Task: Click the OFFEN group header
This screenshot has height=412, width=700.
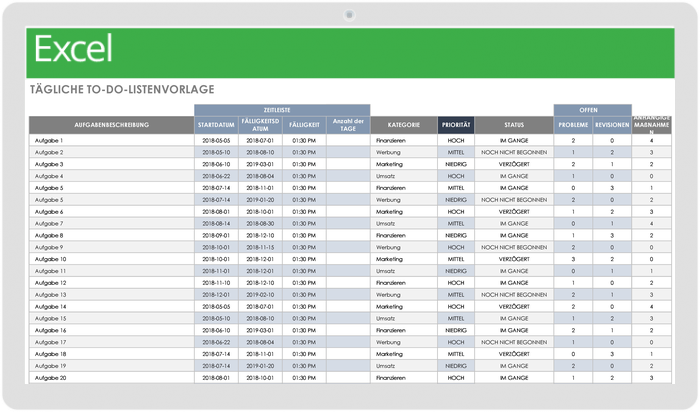Action: 592,110
